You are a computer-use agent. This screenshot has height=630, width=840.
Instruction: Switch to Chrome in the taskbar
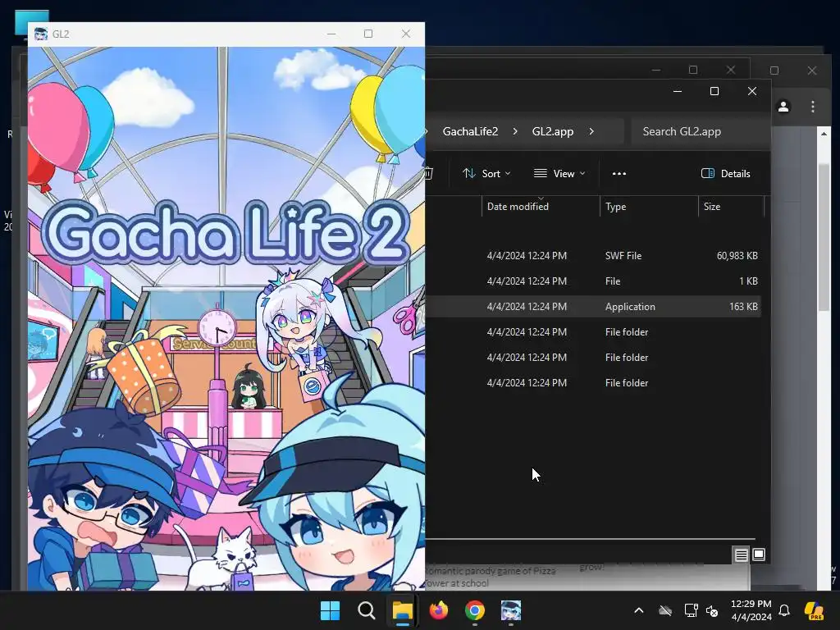pos(475,610)
